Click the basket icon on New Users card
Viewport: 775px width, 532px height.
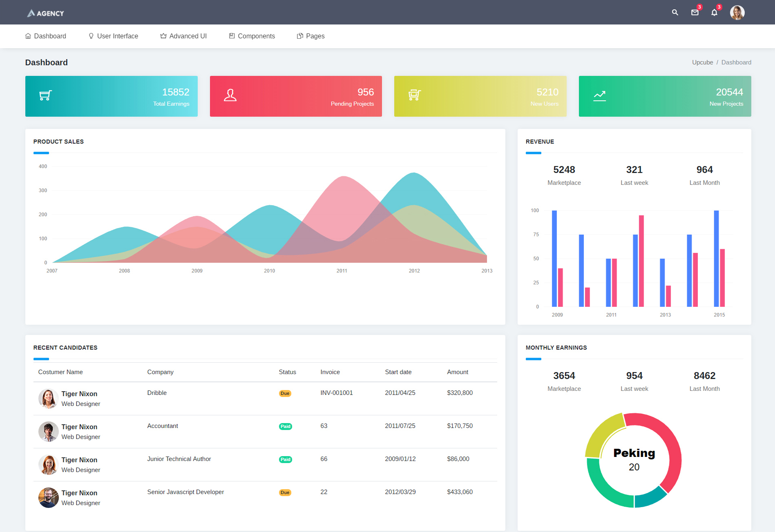414,95
